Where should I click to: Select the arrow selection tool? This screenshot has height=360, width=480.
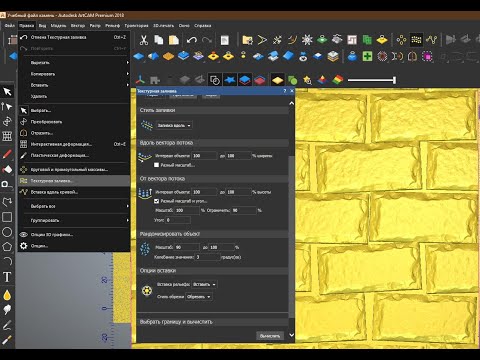point(7,91)
